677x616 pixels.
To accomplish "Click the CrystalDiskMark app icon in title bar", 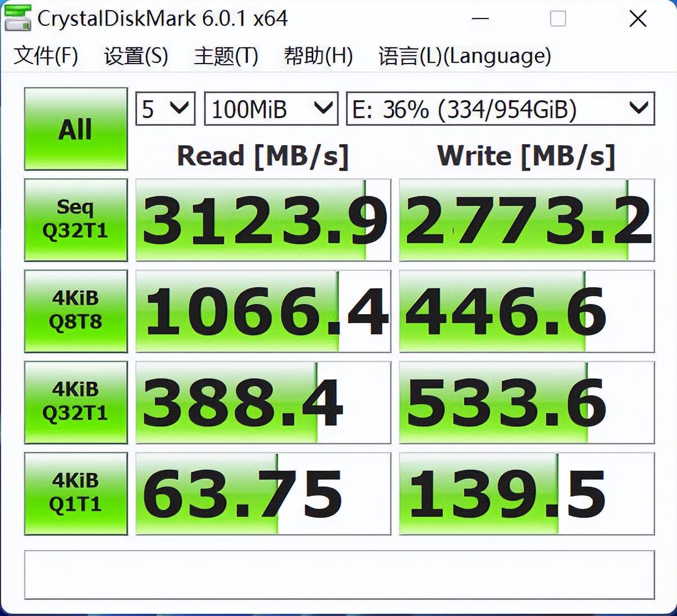I will click(x=17, y=17).
